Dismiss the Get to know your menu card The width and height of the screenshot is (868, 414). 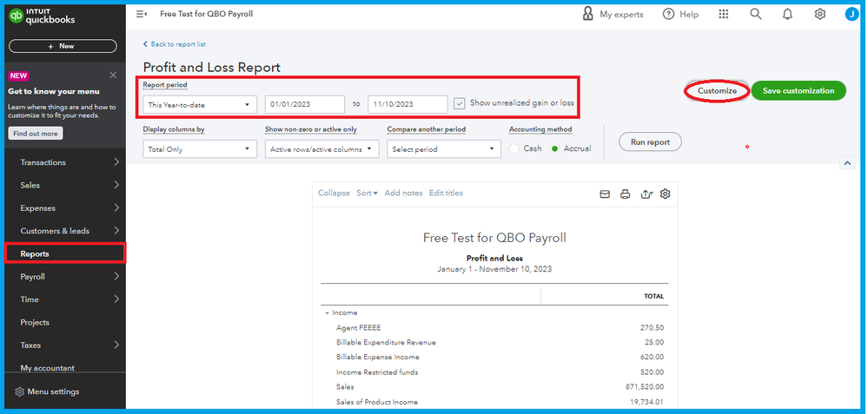tap(113, 76)
